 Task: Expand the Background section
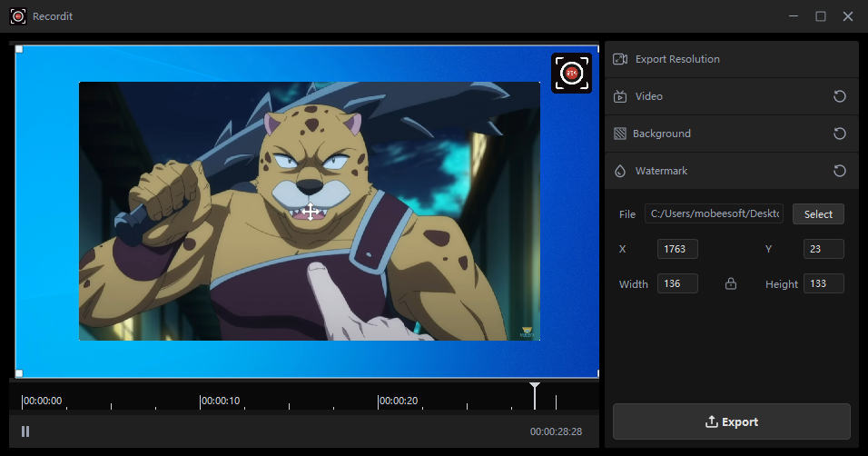[x=662, y=134]
